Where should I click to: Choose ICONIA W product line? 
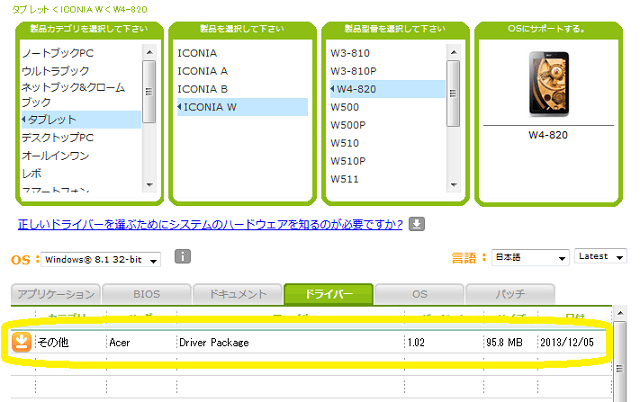click(242, 107)
